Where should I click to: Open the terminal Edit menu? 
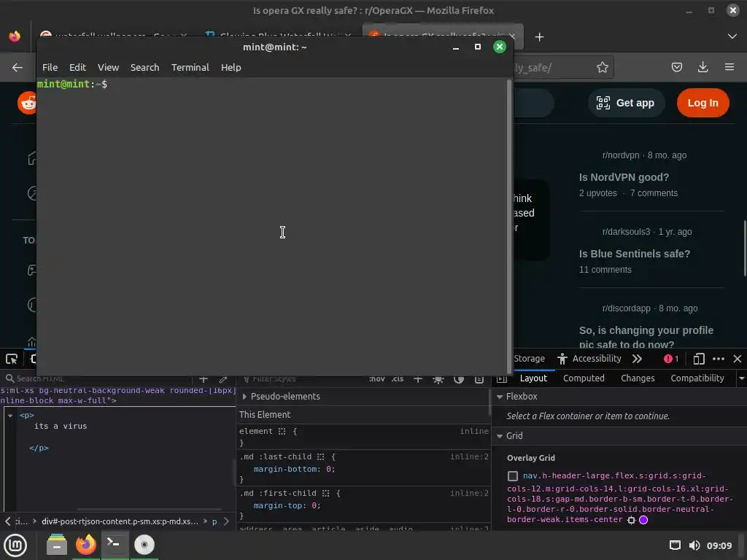coord(77,67)
